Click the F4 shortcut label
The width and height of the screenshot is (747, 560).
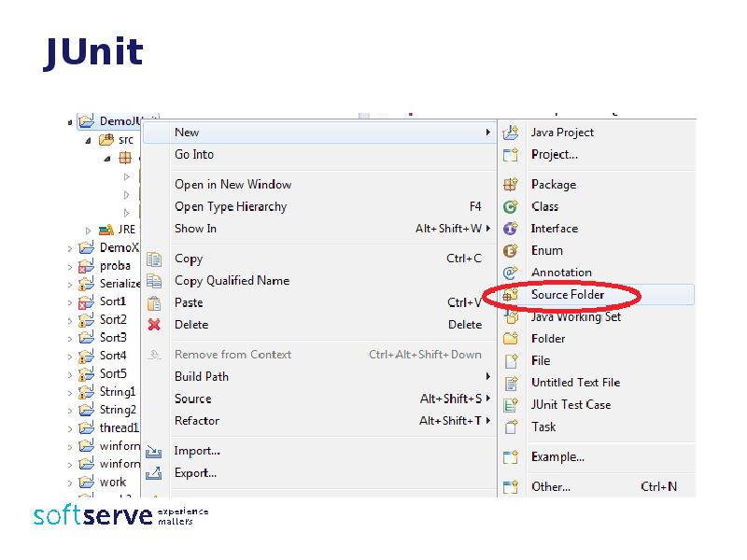(x=475, y=206)
